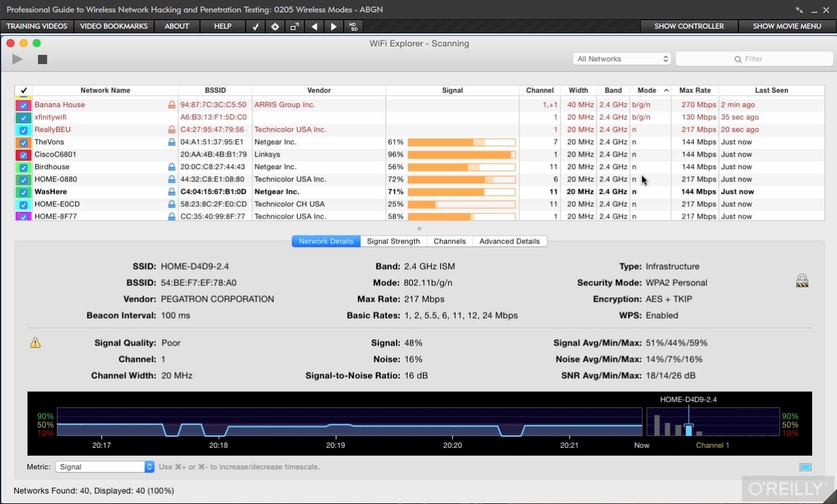
Task: Click the CiscoC6801 signal strength bar
Action: [461, 155]
